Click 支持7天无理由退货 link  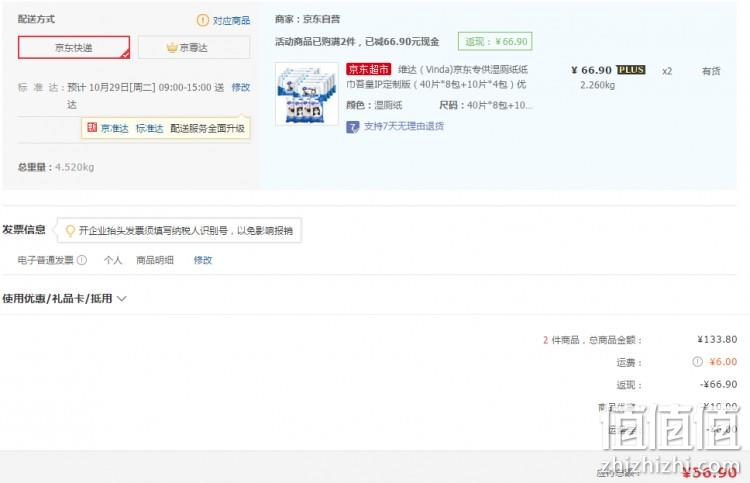pos(404,126)
